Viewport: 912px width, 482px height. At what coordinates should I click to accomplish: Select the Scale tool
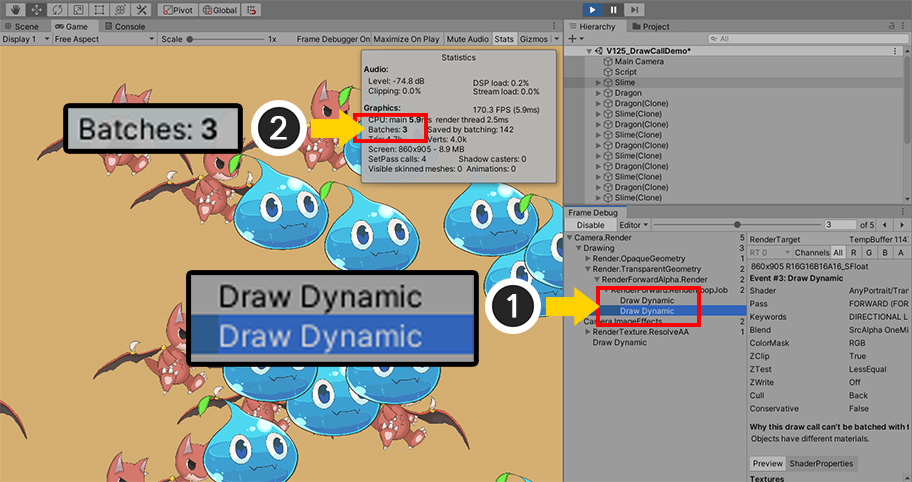pos(79,10)
